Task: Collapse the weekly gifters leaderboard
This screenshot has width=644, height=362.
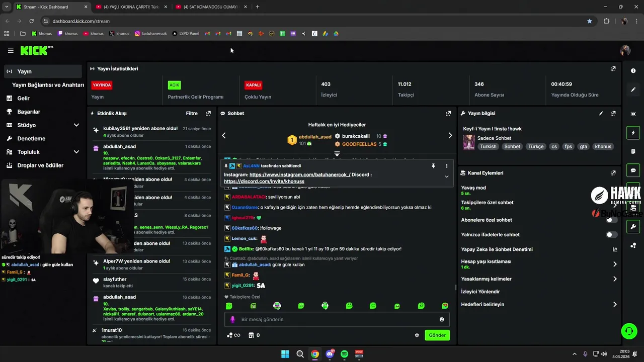Action: point(337,153)
